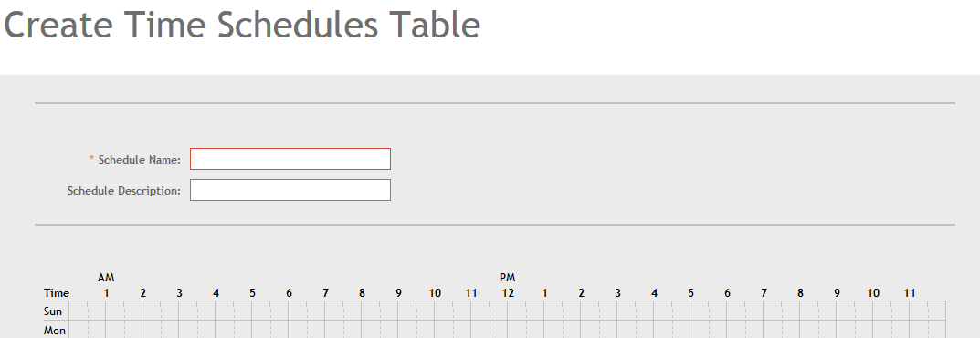Focus the Schedule Description text box
Image resolution: width=980 pixels, height=338 pixels.
[x=290, y=190]
